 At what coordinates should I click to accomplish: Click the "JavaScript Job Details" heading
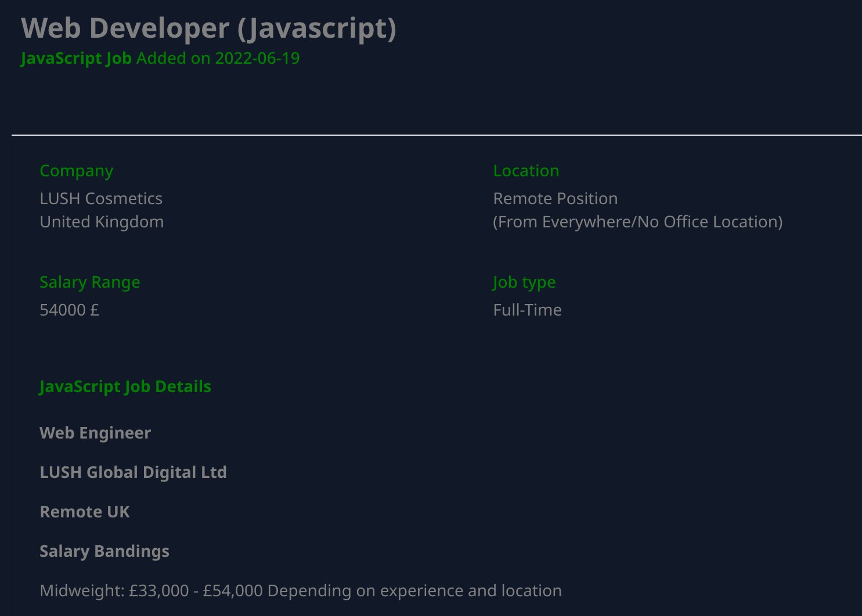click(x=125, y=387)
